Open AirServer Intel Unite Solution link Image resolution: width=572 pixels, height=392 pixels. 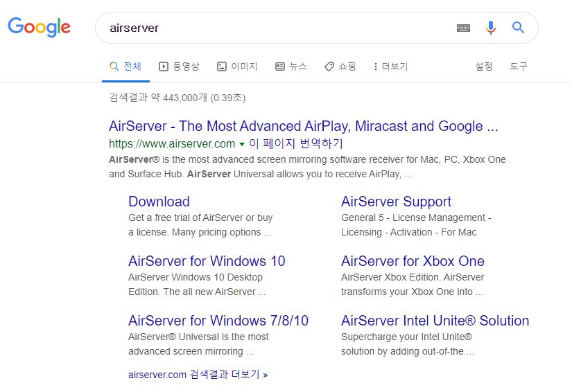435,321
